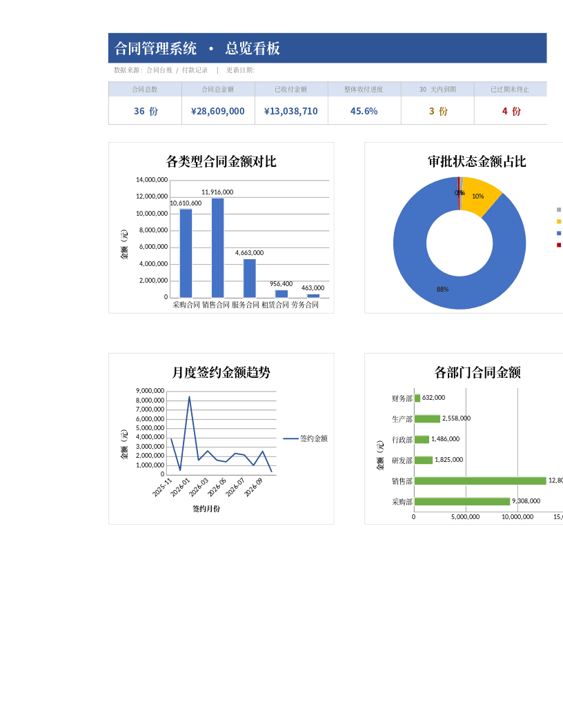Click the yellow legend marker beside the donut
The height and width of the screenshot is (728, 563).
pyautogui.click(x=558, y=221)
